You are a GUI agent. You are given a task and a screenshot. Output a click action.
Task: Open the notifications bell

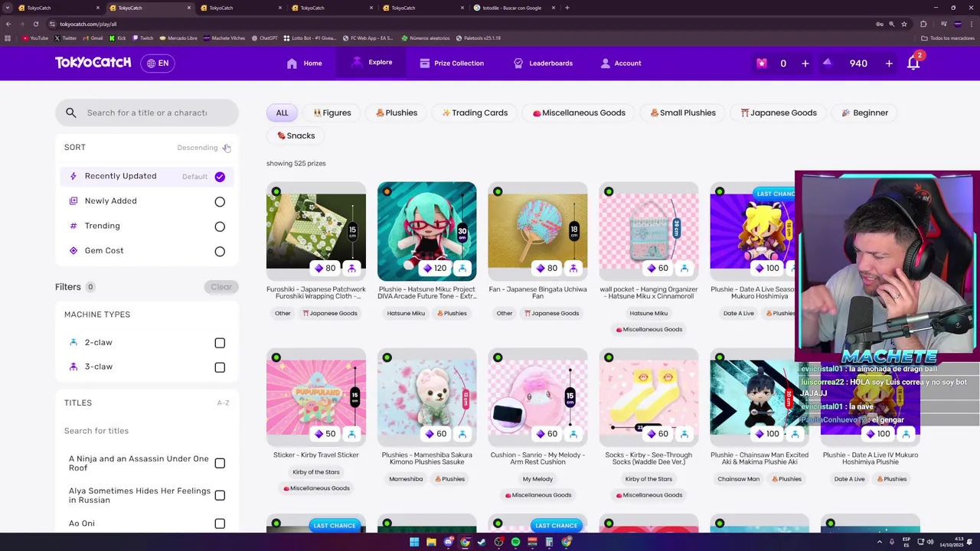913,63
